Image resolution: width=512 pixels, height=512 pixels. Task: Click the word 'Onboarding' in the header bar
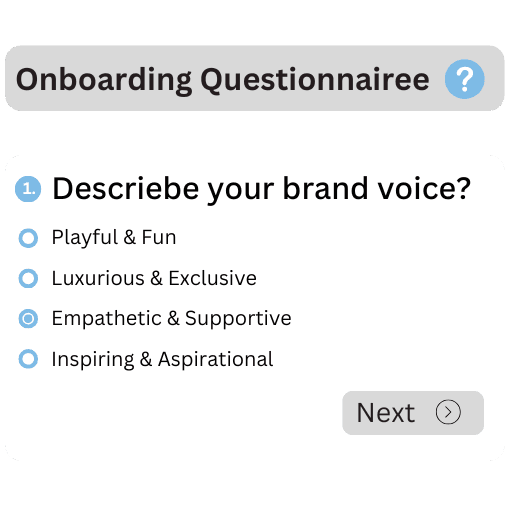(104, 80)
